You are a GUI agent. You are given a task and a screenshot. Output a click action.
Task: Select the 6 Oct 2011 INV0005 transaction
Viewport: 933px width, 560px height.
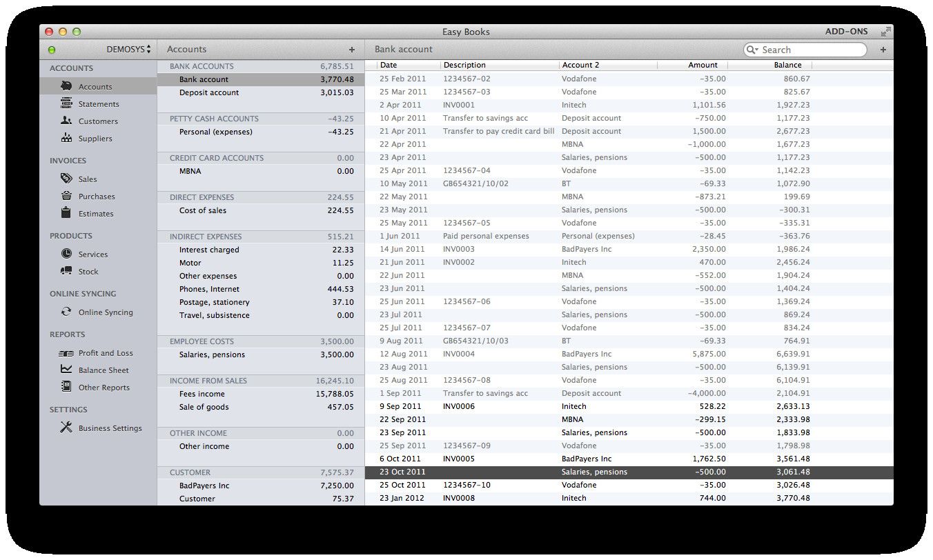click(x=629, y=459)
